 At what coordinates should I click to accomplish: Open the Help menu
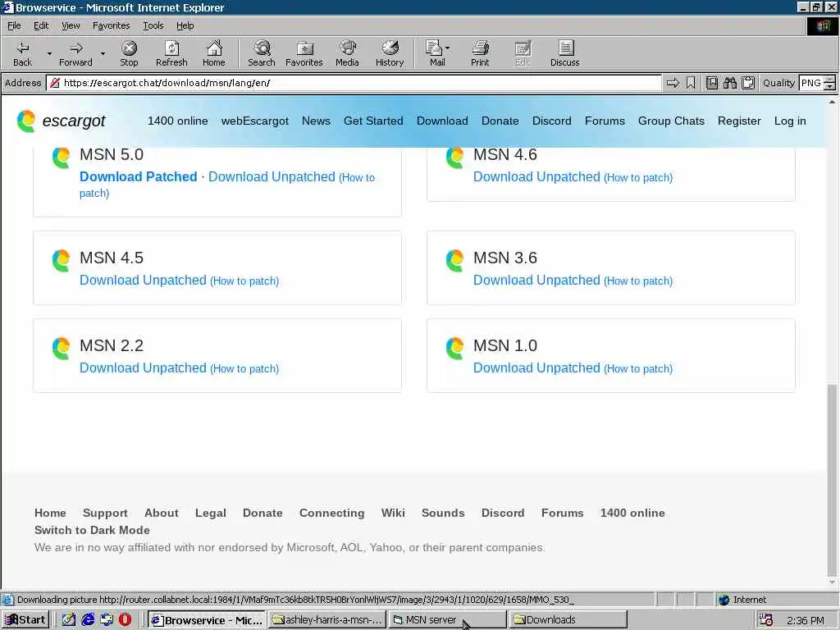coord(185,25)
